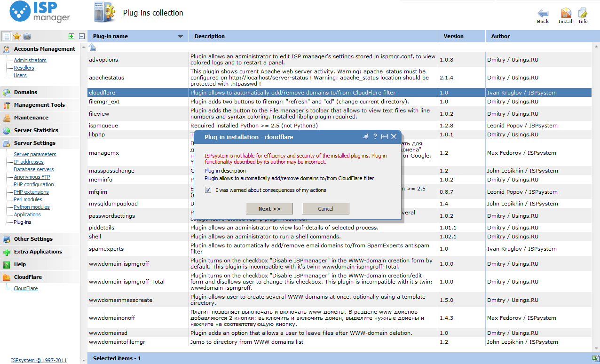
Task: Select the fileview plug-in row
Action: click(x=339, y=114)
